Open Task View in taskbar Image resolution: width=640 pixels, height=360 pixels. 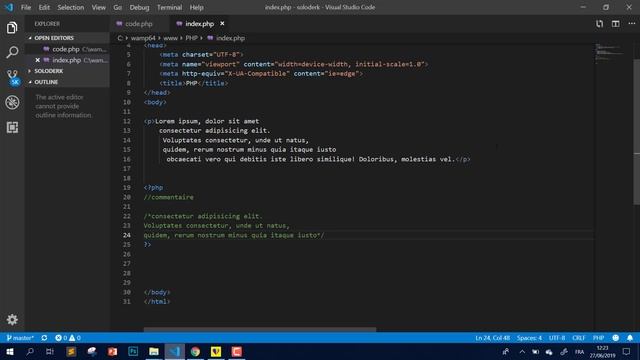coord(50,352)
